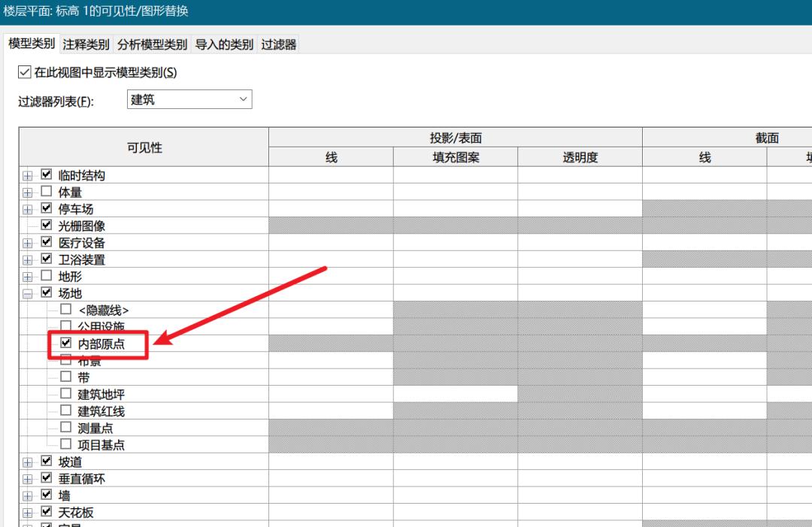The height and width of the screenshot is (527, 812).
Task: Click the 可见性 column header
Action: point(144,147)
